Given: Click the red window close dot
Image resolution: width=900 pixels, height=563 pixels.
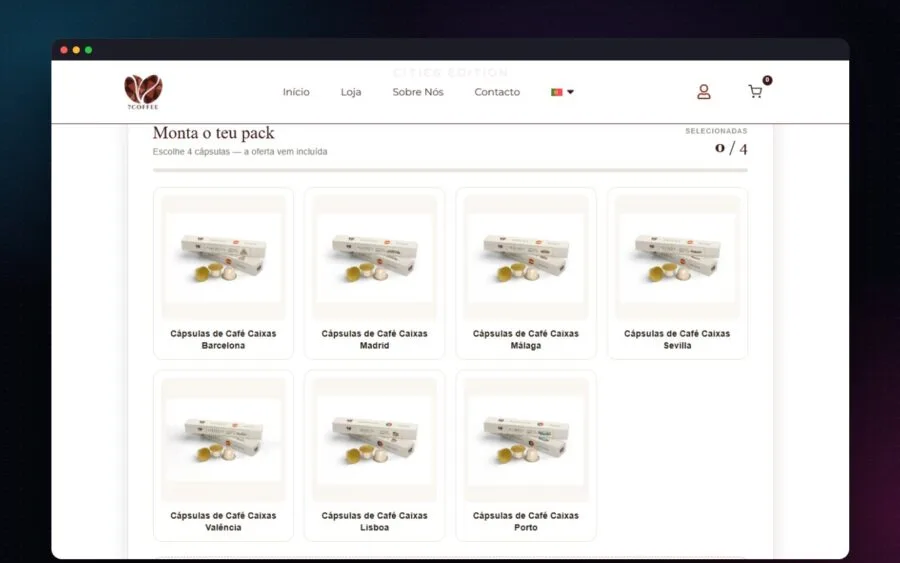Looking at the screenshot, I should pos(64,50).
